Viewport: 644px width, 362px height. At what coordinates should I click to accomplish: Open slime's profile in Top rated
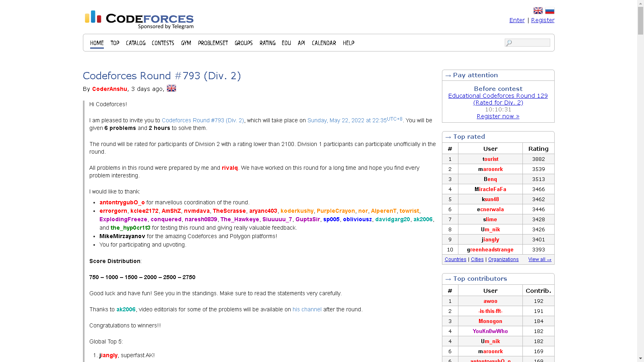point(490,219)
